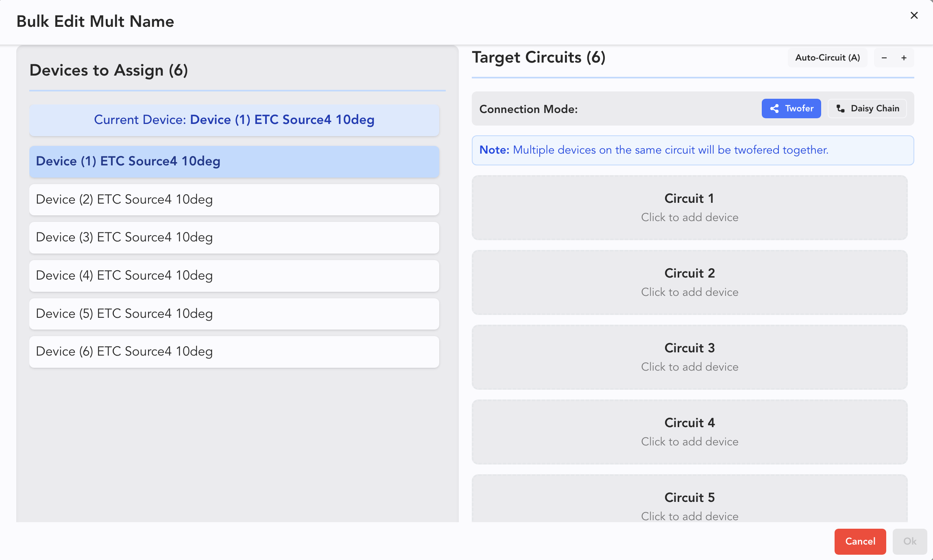Click Circuit 4 to add device
Screen dimensions: 933x560
(x=689, y=432)
